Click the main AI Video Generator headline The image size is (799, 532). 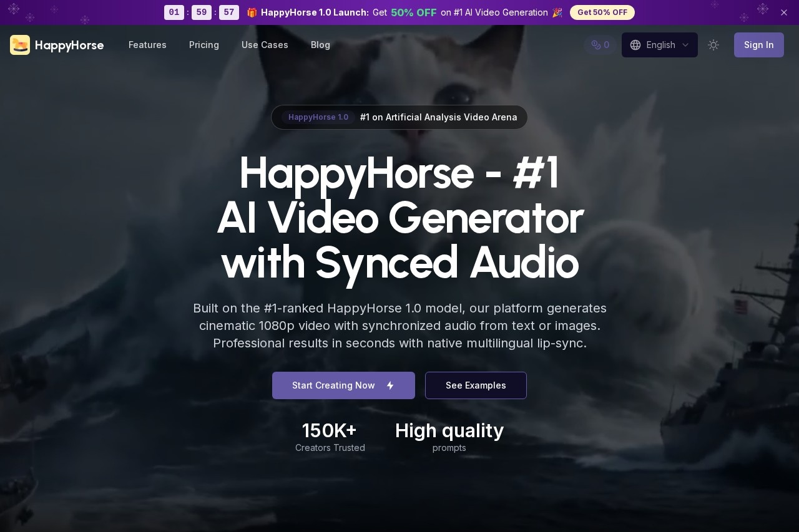pos(399,218)
